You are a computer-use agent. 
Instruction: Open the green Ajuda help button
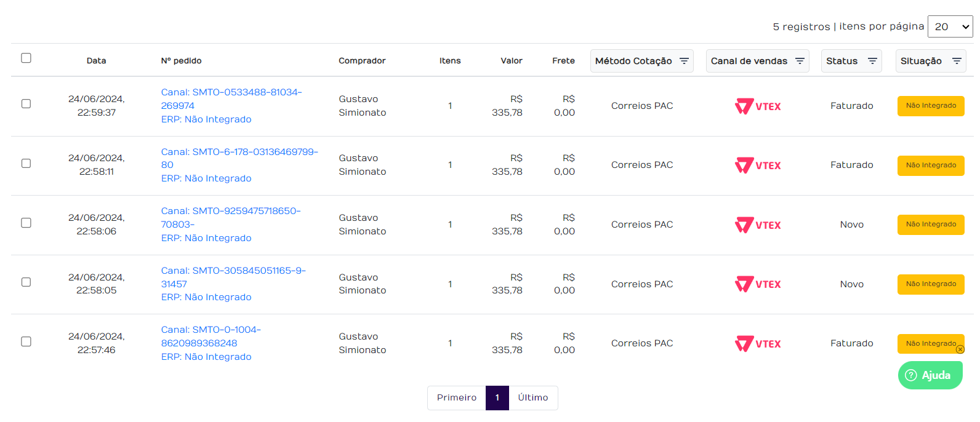[x=930, y=375]
